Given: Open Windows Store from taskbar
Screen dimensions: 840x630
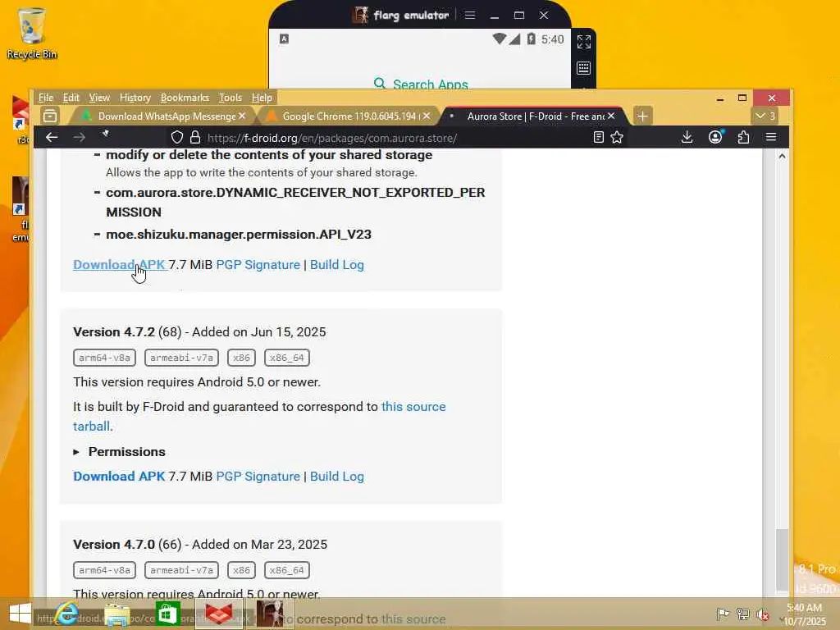Looking at the screenshot, I should 167,614.
